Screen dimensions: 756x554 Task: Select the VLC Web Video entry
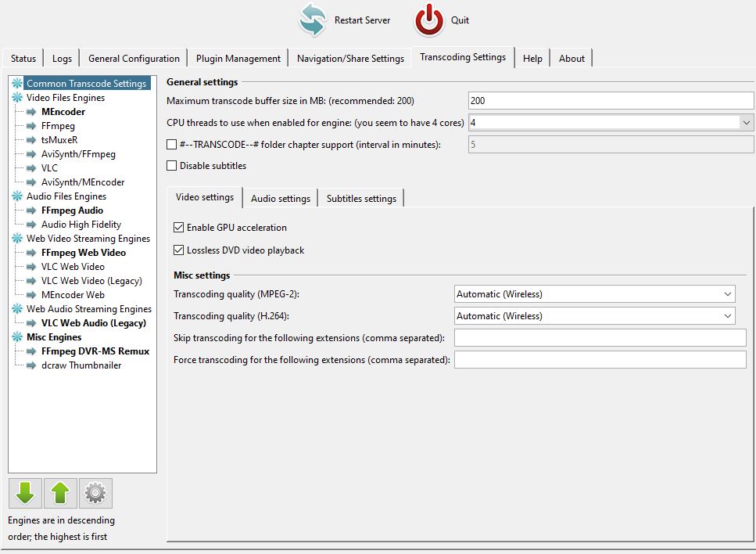(x=73, y=266)
